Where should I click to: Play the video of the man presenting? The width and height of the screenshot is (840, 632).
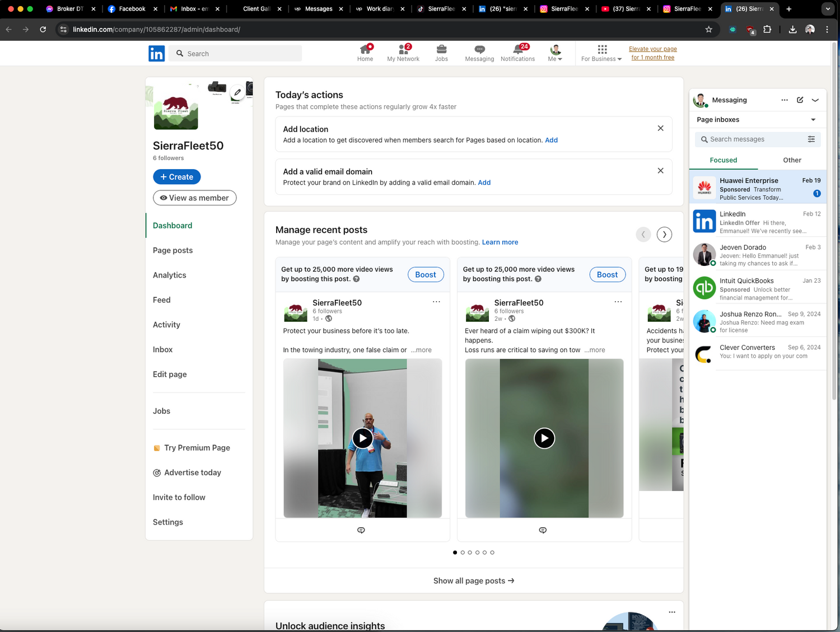point(362,438)
